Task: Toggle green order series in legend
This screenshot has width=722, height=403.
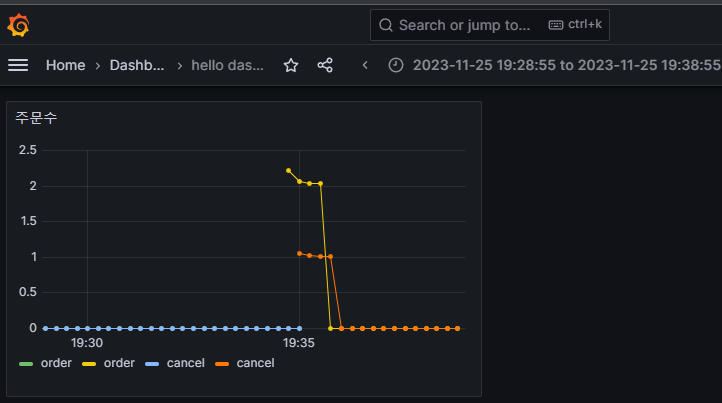Action: tap(56, 363)
